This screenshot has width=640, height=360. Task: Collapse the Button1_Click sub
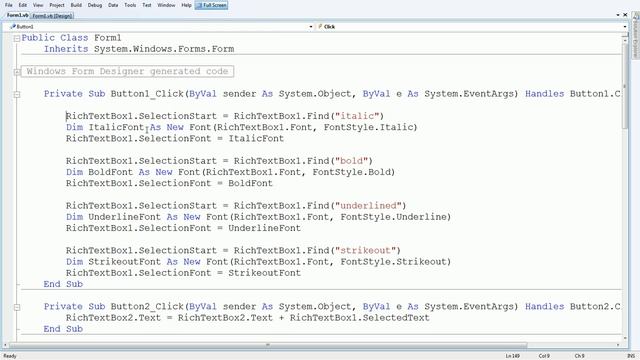(17, 94)
